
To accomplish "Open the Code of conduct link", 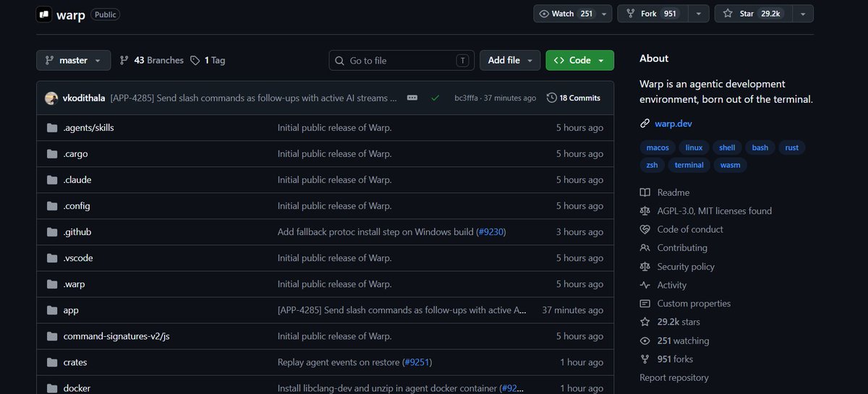I will coord(681,229).
